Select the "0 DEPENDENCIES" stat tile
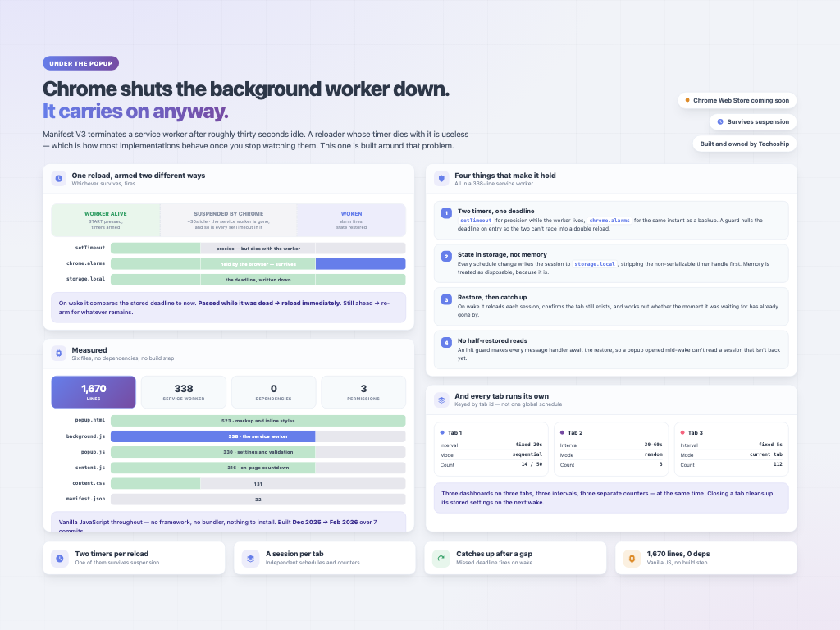Viewport: 840px width, 630px height. 274,391
